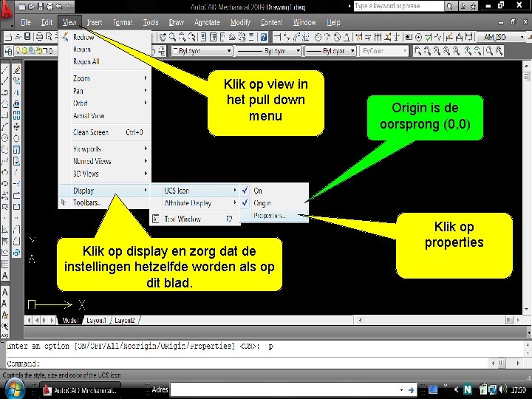
Task: Toggle the layer on/off lightbulb icon
Action: click(18, 51)
